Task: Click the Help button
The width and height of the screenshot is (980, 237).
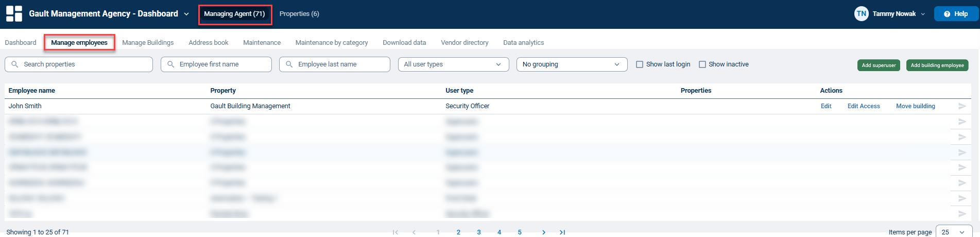Action: point(956,14)
